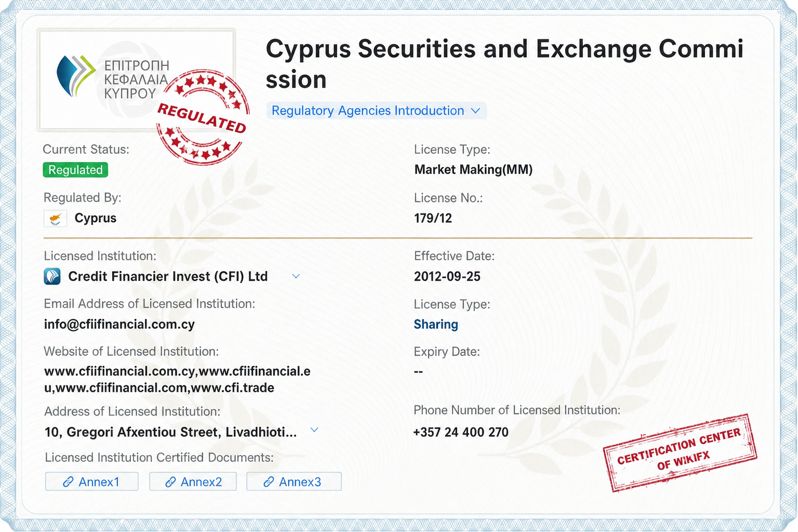
Task: Click the Cyprus flag icon
Action: click(x=56, y=218)
